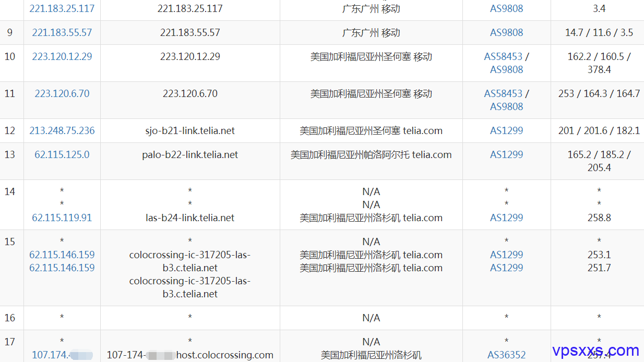The width and height of the screenshot is (644, 362).
Task: Open the lower 62.115.146.159 link in hop 15
Action: click(62, 268)
